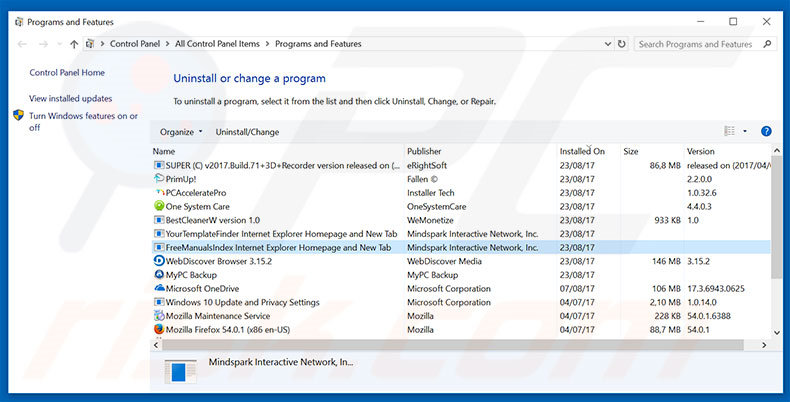
Task: Sort by the Installed On column header
Action: [x=588, y=151]
